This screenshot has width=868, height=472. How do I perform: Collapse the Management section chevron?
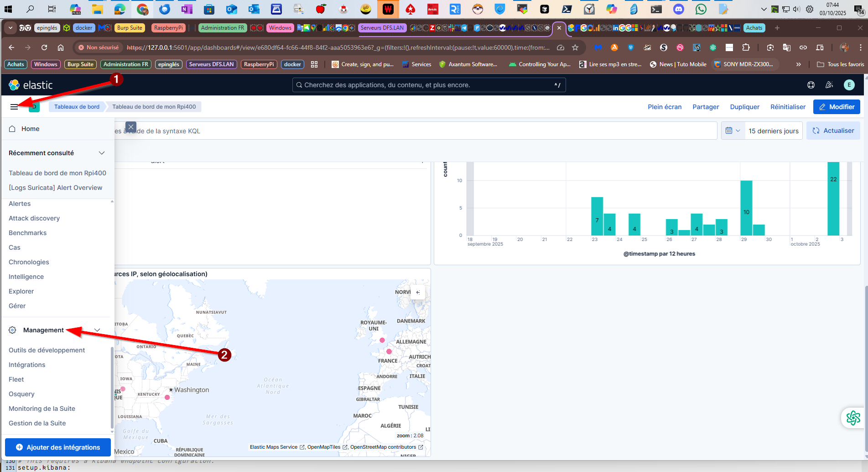(x=97, y=330)
